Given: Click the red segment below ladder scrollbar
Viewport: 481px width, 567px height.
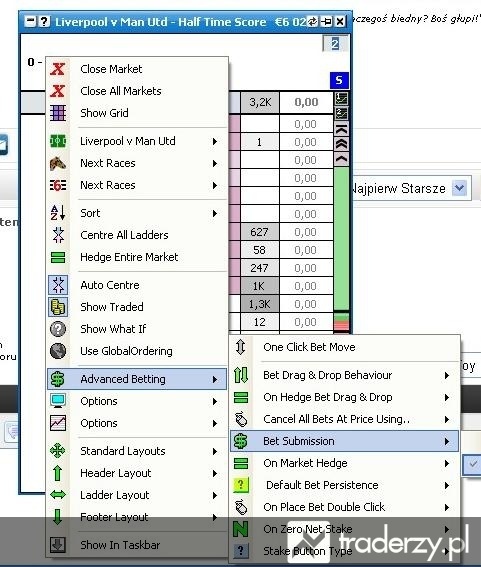Looking at the screenshot, I should tap(341, 324).
